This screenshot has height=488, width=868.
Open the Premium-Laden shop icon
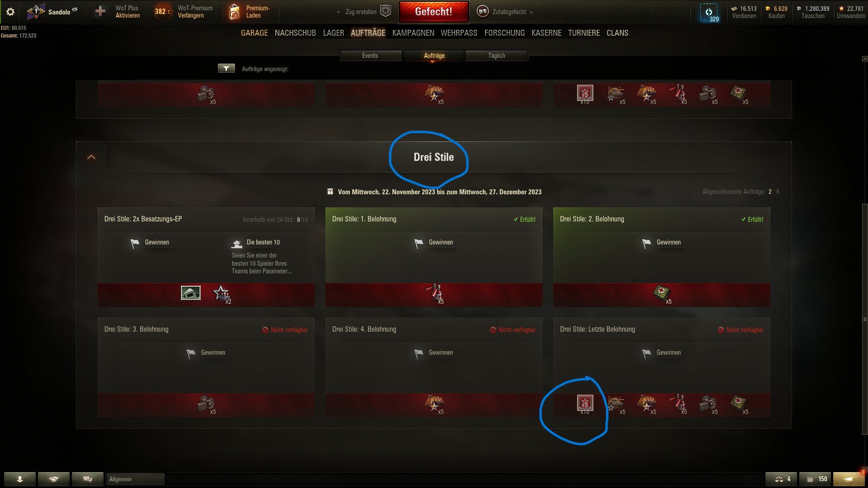[x=234, y=12]
